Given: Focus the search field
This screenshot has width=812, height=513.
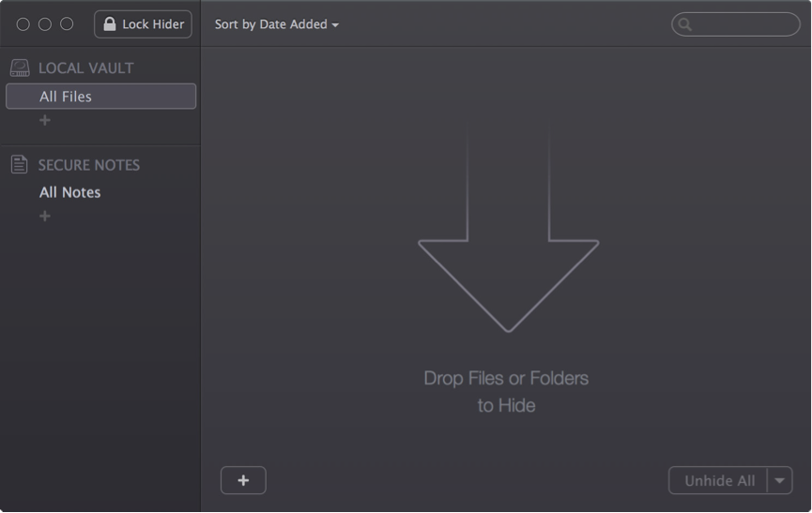Looking at the screenshot, I should 735,24.
